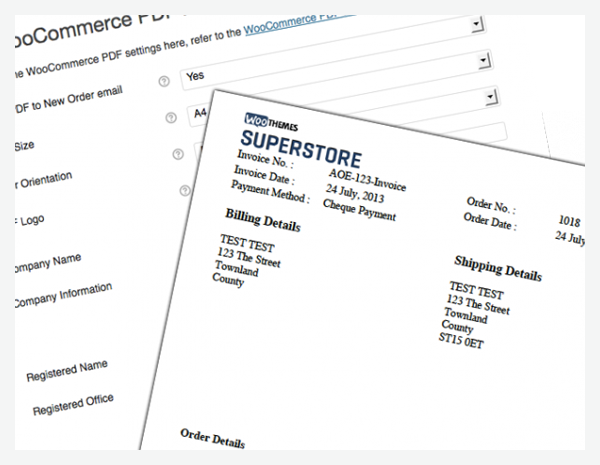Click the 'Company Name' settings label
The height and width of the screenshot is (465, 600).
[48, 263]
